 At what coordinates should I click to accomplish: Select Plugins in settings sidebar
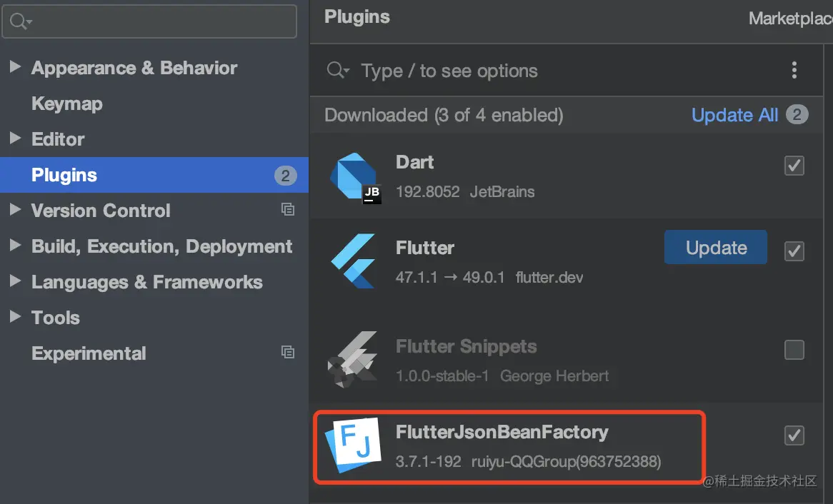pyautogui.click(x=154, y=175)
